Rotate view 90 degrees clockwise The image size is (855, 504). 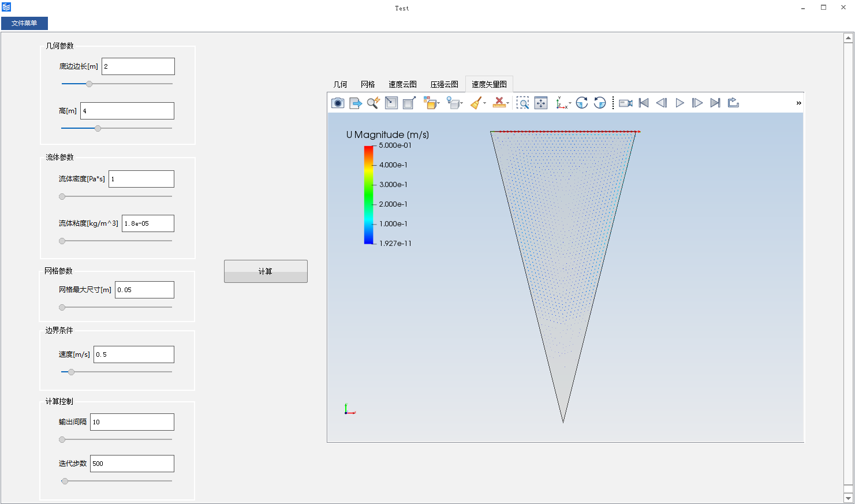pos(582,103)
